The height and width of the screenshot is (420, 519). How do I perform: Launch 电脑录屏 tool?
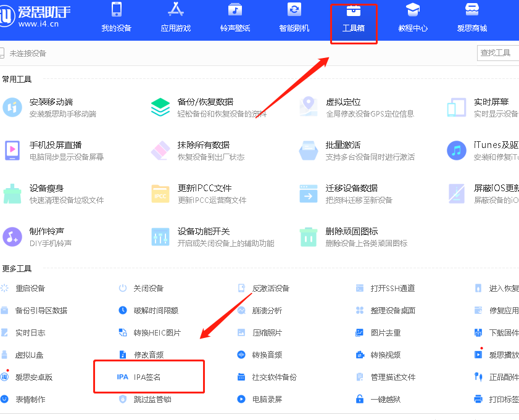tap(260, 399)
